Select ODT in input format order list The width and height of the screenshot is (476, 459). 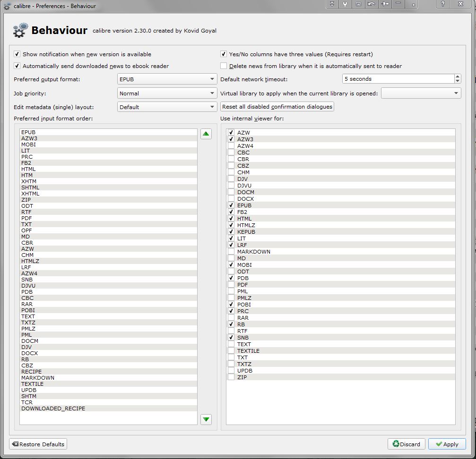108,206
